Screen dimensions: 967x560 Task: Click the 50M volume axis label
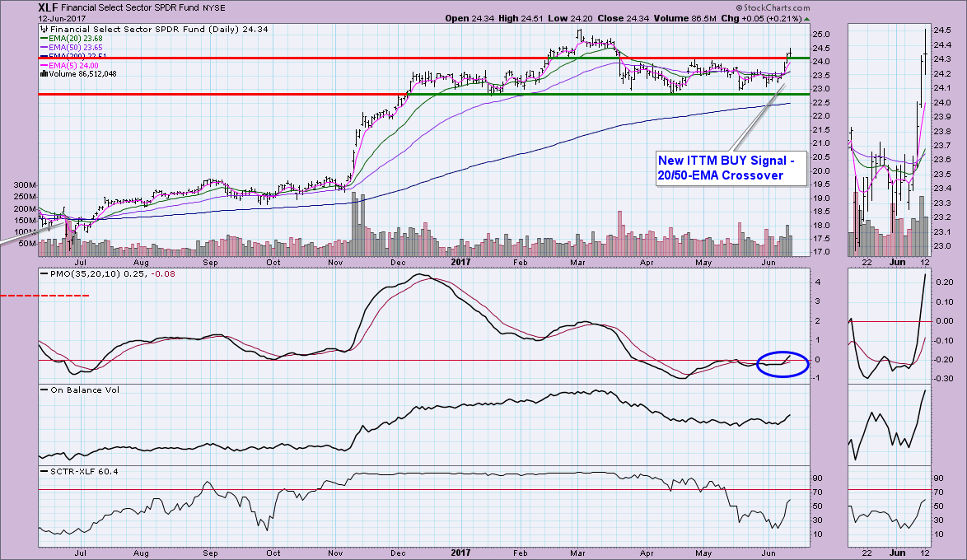click(27, 244)
